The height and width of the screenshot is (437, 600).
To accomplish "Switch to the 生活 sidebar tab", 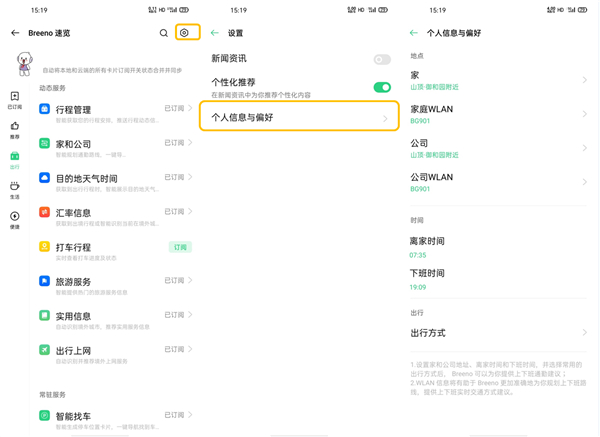I will tap(14, 190).
